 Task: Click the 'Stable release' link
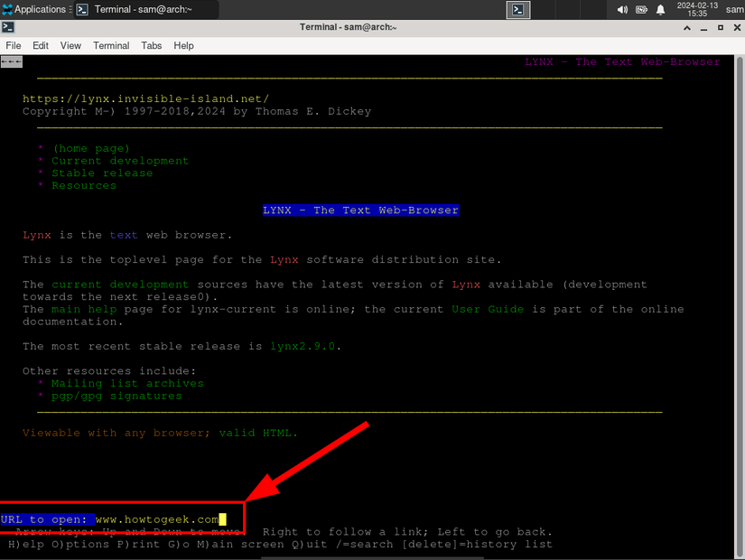102,173
